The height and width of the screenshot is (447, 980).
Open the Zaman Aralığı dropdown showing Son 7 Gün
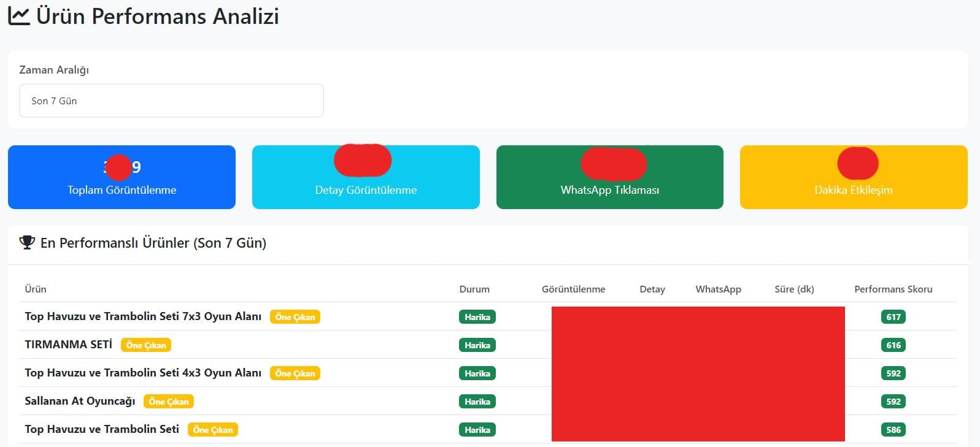coord(171,101)
